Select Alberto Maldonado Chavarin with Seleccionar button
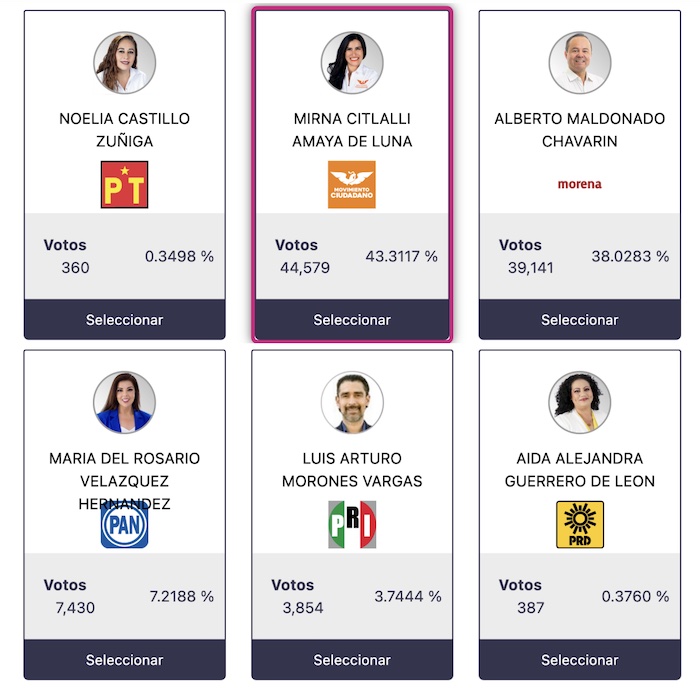The height and width of the screenshot is (700, 700). pos(580,320)
